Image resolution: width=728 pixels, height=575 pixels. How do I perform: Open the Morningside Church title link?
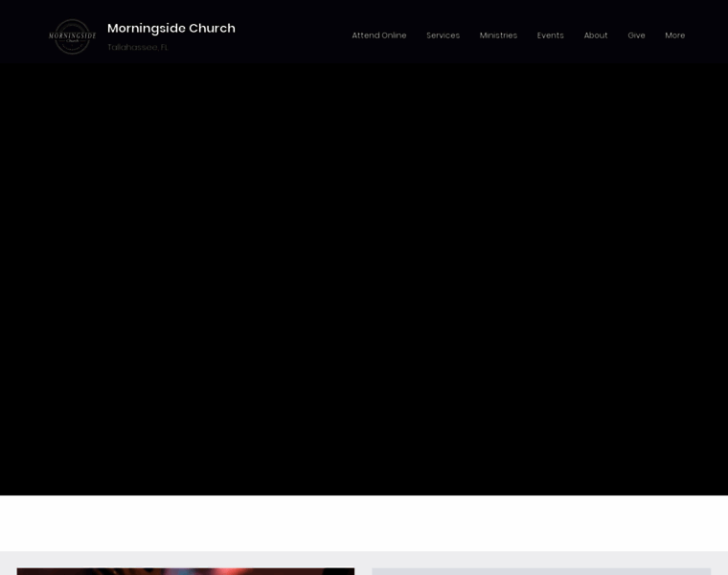click(171, 29)
